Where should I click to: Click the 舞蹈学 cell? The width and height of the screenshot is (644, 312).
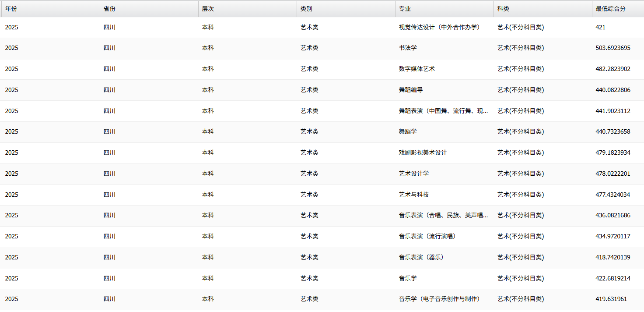click(x=408, y=131)
